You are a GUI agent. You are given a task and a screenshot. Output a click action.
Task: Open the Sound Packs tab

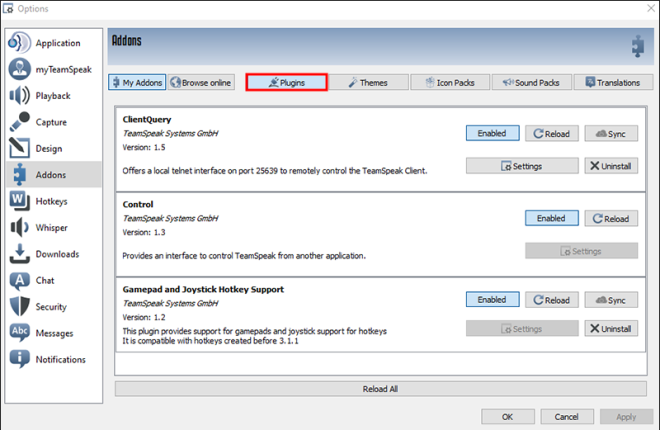[x=532, y=82]
